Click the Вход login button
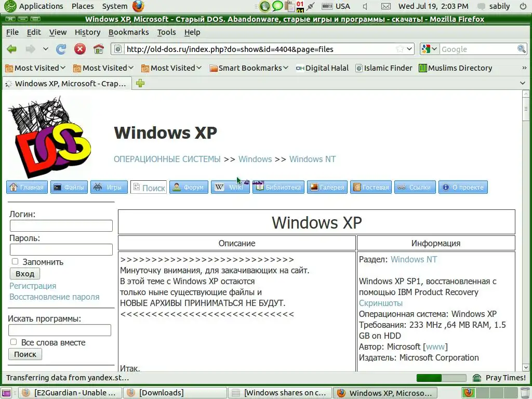 click(25, 273)
